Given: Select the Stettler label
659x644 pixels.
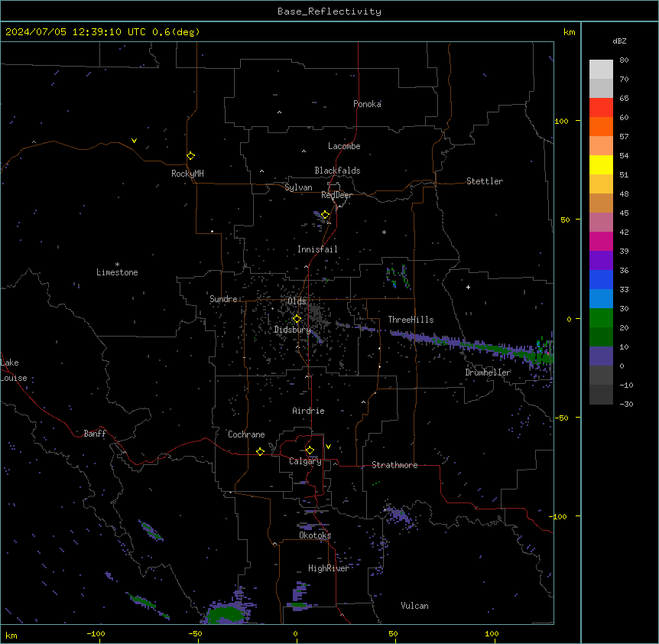Looking at the screenshot, I should [x=484, y=181].
